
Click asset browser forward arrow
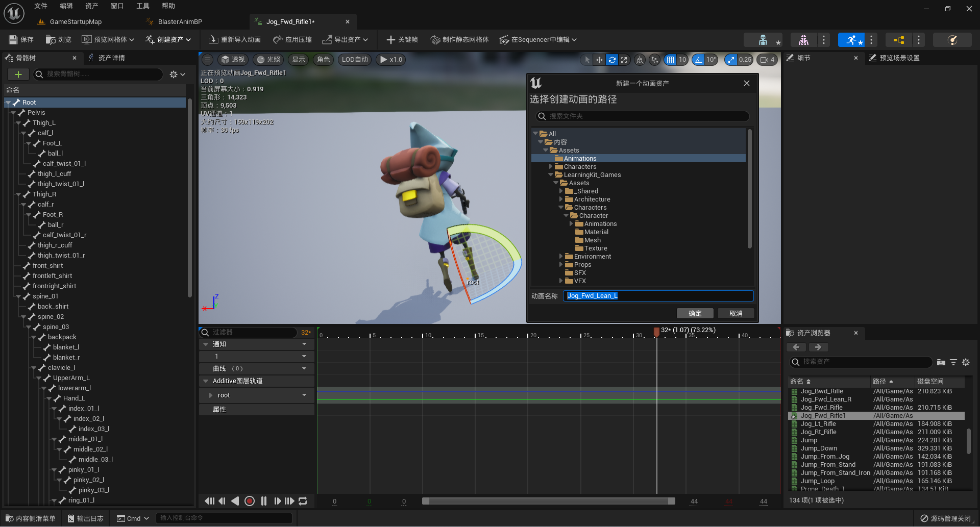tap(818, 347)
